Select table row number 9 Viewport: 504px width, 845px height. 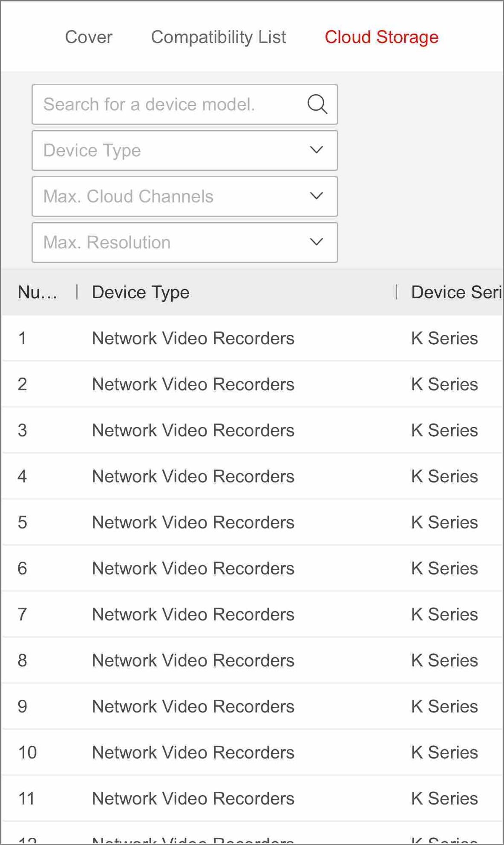pyautogui.click(x=252, y=707)
